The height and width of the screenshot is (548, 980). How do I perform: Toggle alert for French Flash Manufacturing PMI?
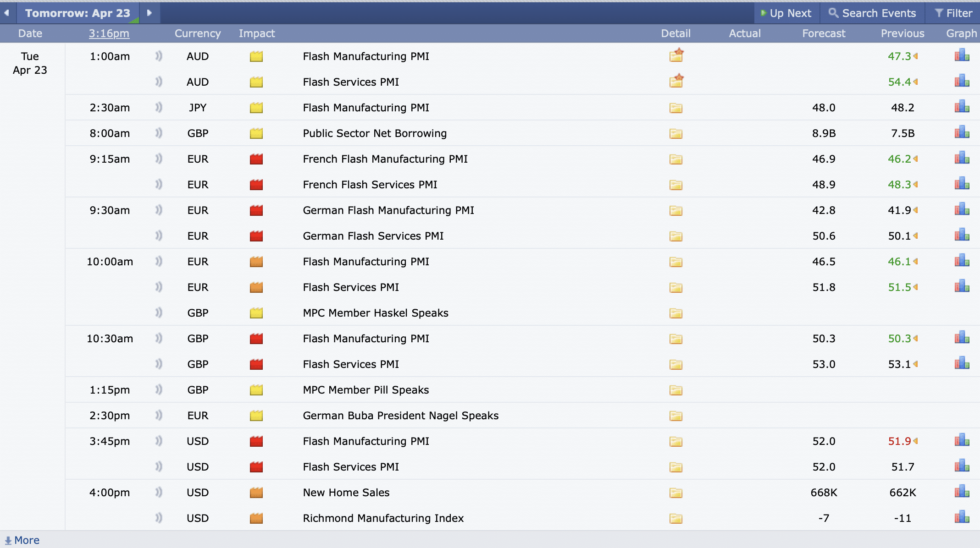click(159, 159)
